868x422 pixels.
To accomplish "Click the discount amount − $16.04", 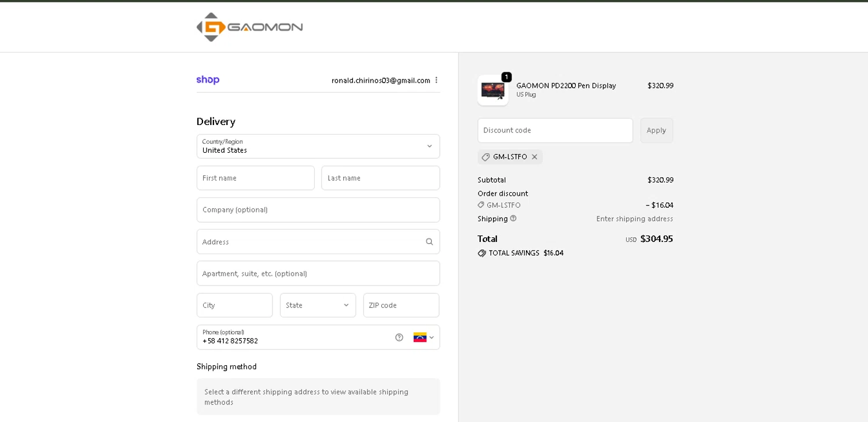I will pyautogui.click(x=660, y=205).
